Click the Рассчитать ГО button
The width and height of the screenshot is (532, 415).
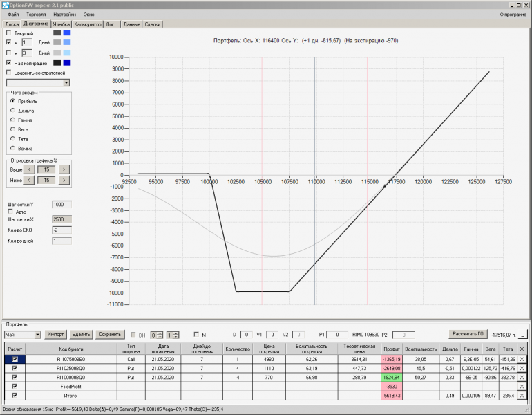pyautogui.click(x=468, y=334)
